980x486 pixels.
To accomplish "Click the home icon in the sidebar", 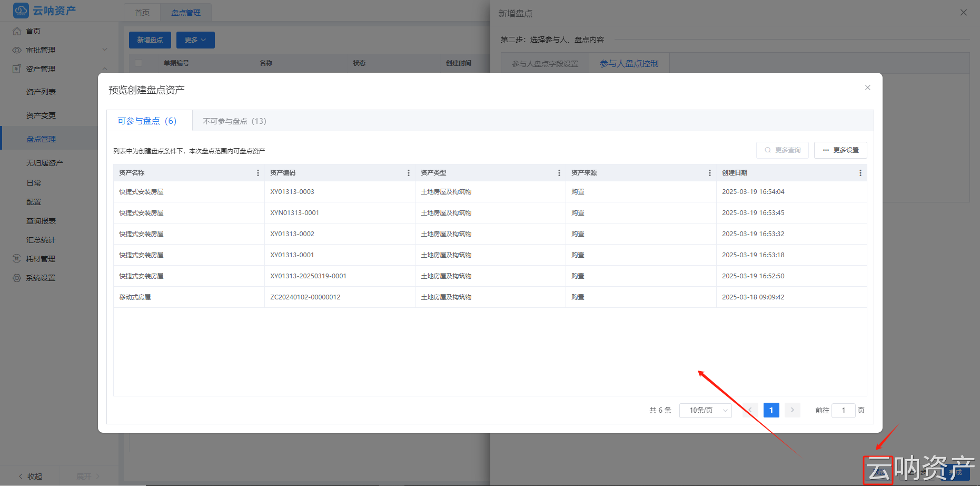I will click(17, 31).
